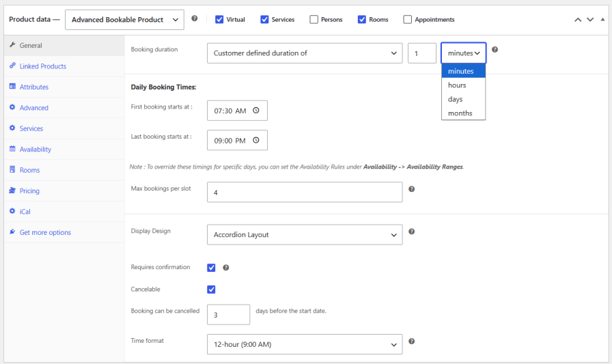
Task: Click the General wrench icon
Action: [x=12, y=45]
